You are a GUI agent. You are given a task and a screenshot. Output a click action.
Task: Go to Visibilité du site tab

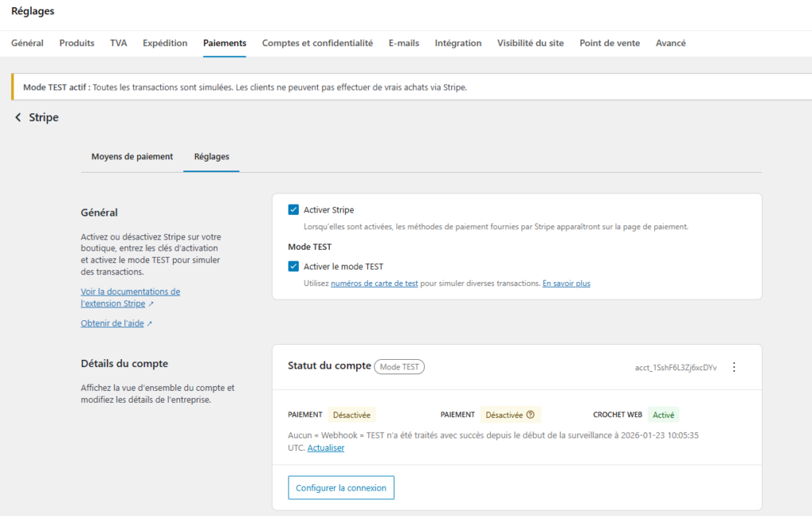[x=530, y=43]
